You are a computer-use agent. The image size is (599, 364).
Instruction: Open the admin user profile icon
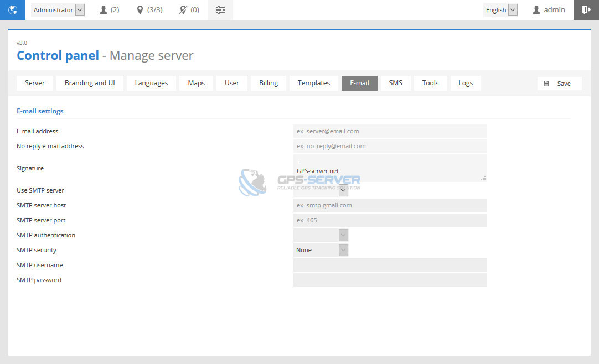[x=536, y=10]
